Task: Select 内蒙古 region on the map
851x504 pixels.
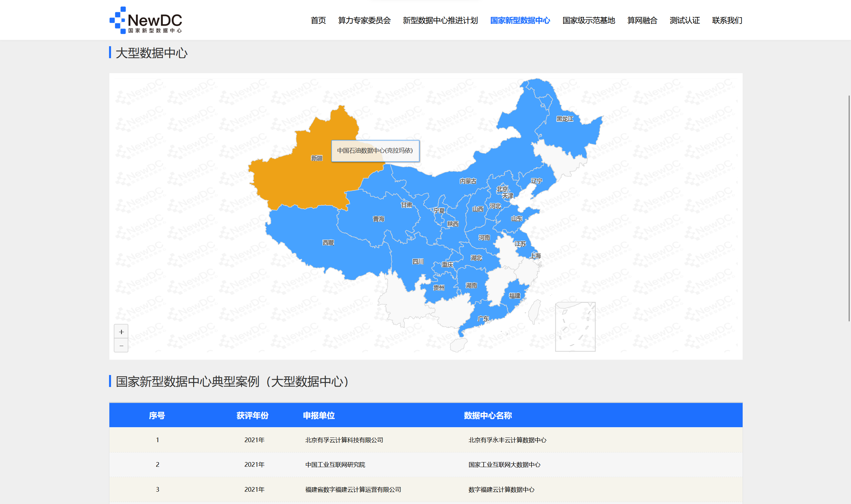Action: pos(468,181)
